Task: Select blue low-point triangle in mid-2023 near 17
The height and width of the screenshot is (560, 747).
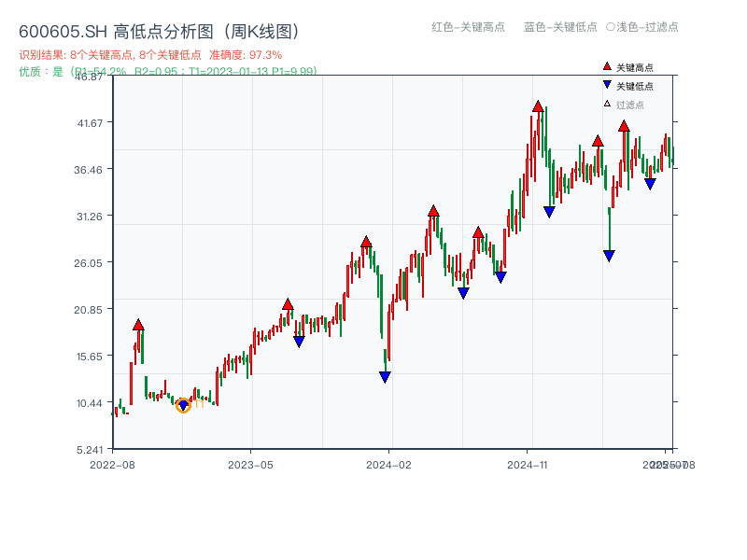Action: pos(299,342)
